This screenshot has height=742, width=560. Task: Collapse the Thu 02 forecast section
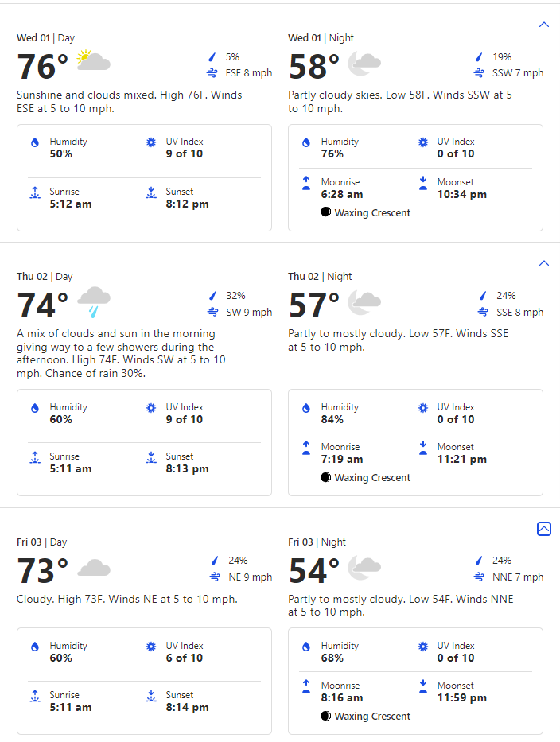[x=544, y=263]
